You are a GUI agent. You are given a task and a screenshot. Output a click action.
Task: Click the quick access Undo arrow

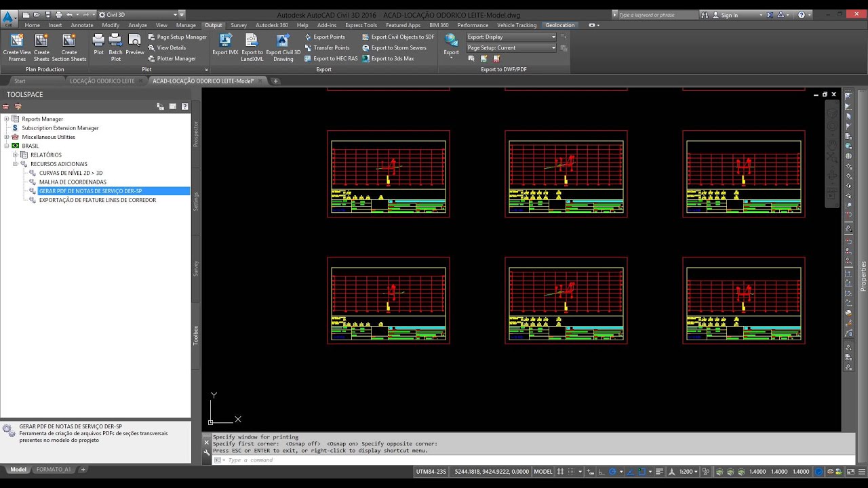click(69, 14)
